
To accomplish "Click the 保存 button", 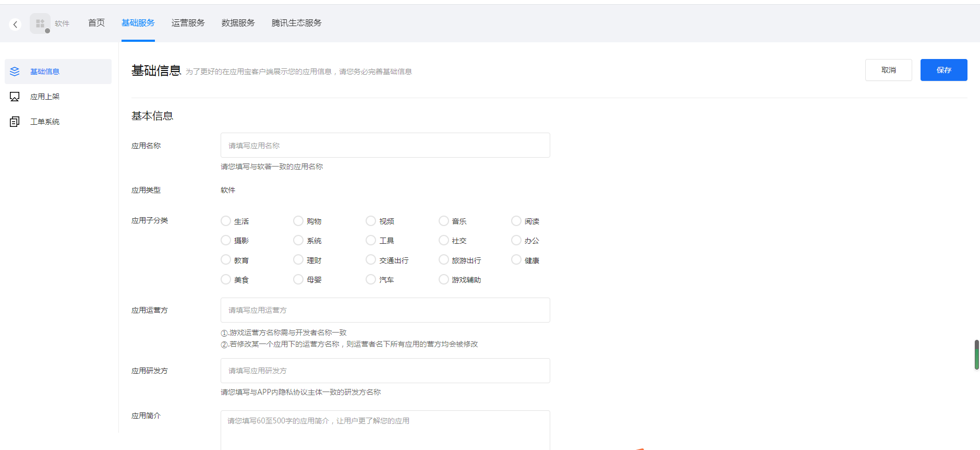I will (944, 70).
